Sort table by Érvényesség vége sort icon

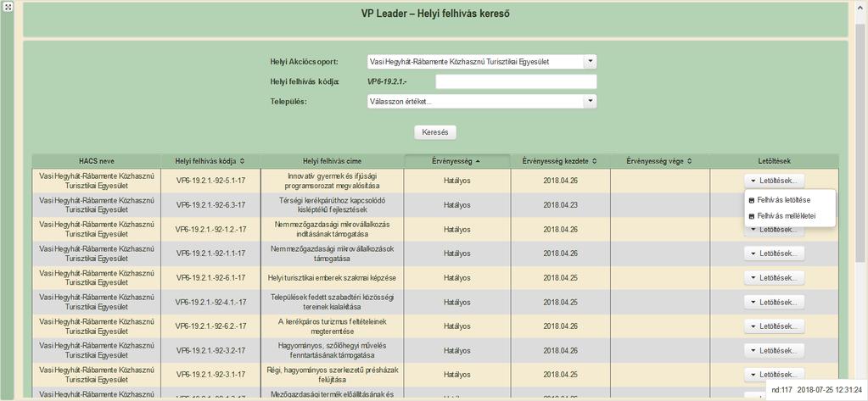pos(690,161)
